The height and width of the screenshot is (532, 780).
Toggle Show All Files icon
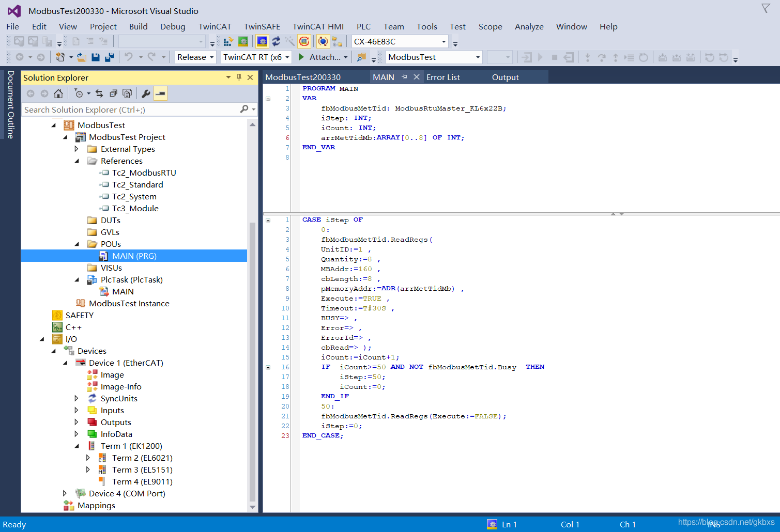point(127,93)
